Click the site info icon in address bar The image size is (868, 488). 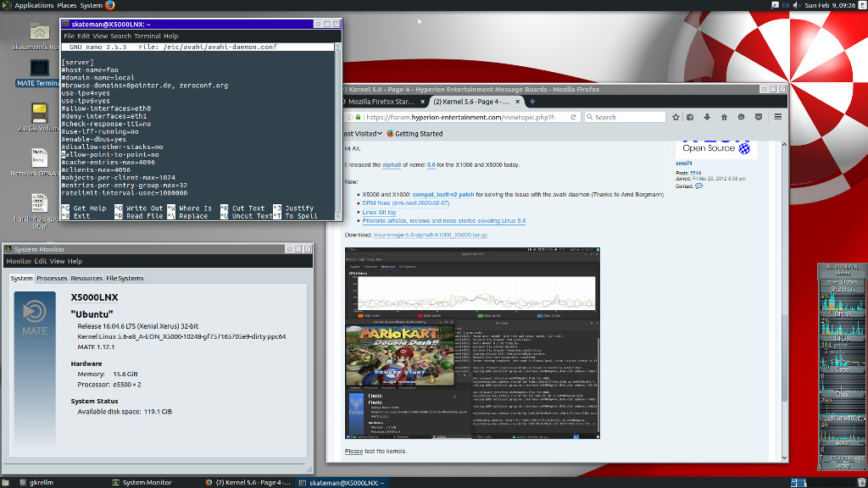point(349,117)
